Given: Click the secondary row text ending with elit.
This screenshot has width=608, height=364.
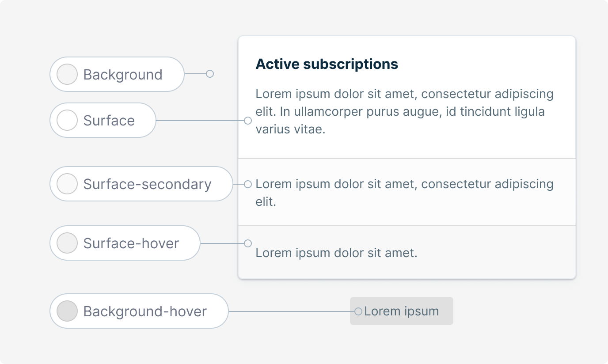Looking at the screenshot, I should pos(405,193).
